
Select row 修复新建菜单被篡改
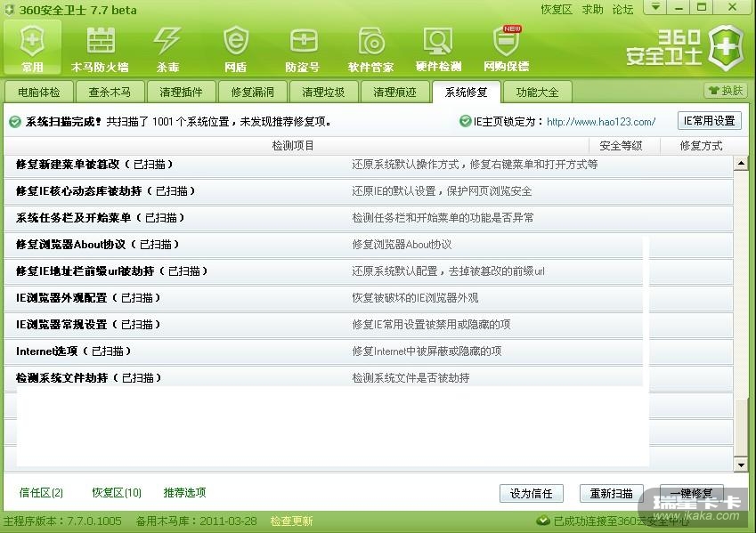pyautogui.click(x=369, y=165)
